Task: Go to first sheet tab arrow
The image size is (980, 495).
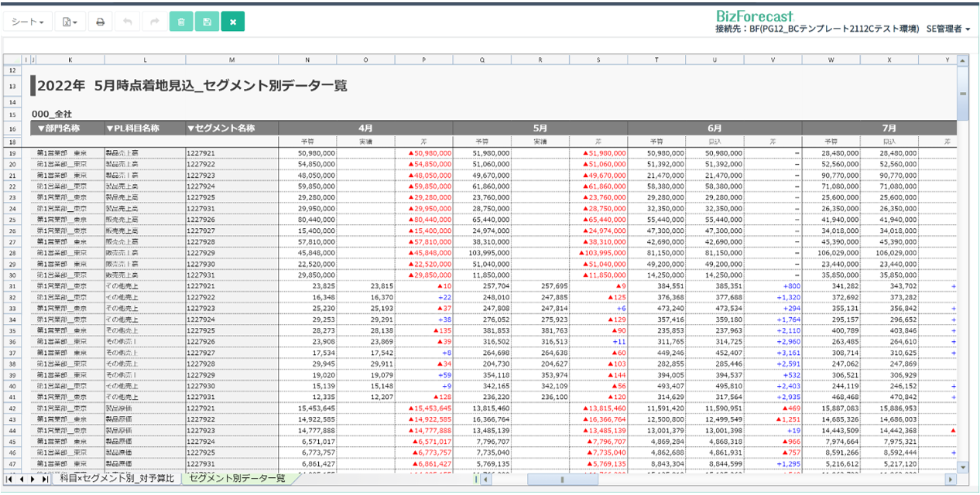Action: [x=9, y=480]
